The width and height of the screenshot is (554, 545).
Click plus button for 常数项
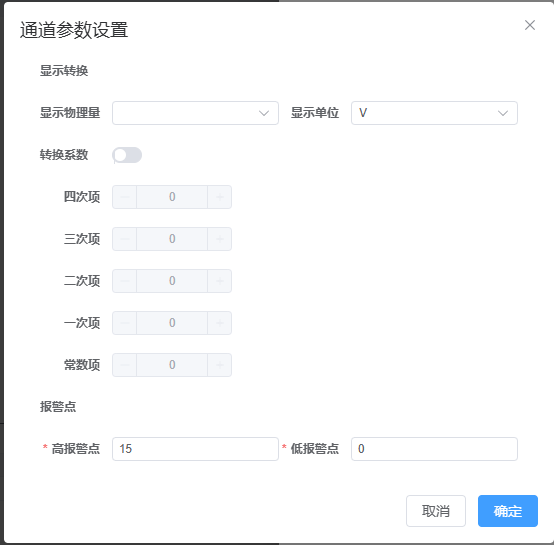pos(219,365)
